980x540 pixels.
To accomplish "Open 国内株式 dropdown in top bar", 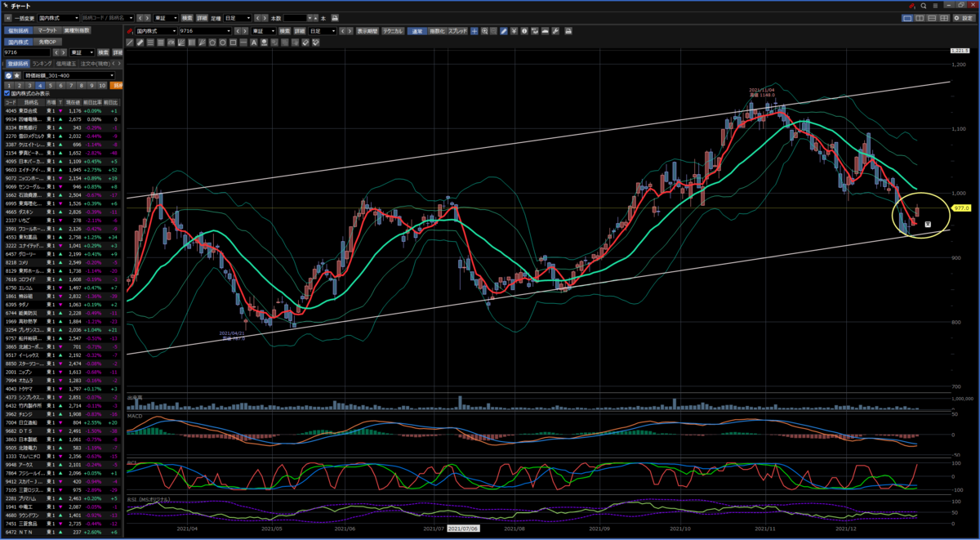I will pyautogui.click(x=59, y=17).
